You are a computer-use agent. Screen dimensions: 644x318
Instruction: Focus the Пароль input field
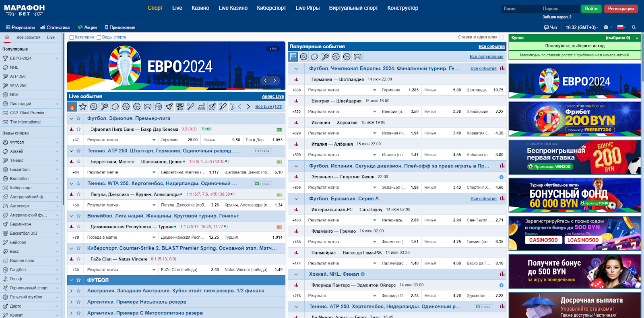560,8
